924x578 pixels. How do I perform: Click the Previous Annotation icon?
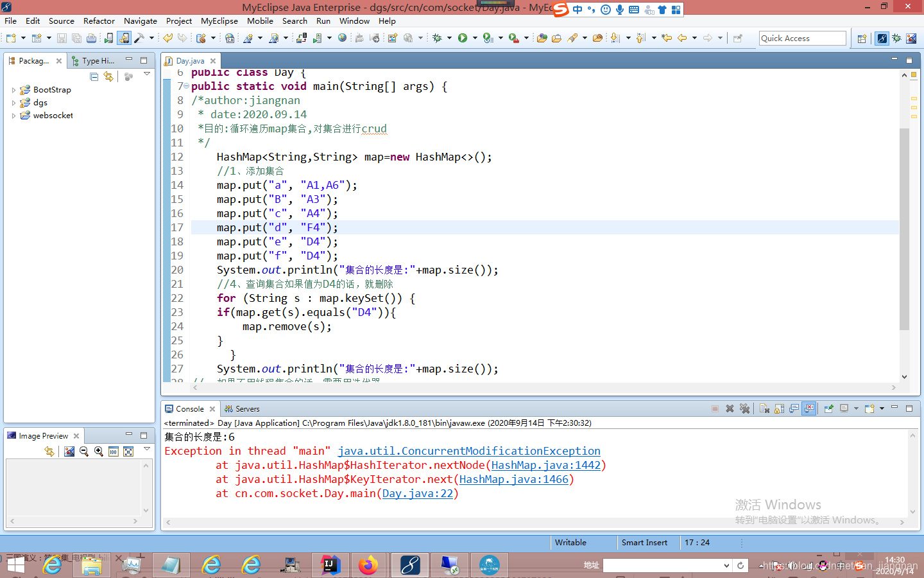[x=641, y=39]
